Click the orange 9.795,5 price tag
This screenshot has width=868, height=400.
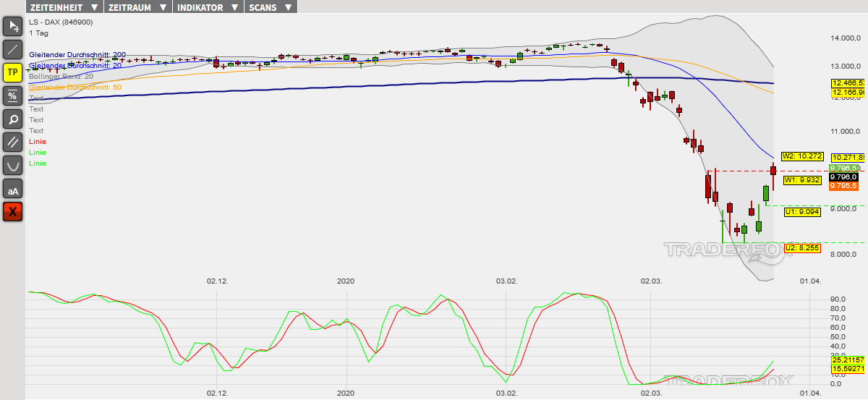844,186
